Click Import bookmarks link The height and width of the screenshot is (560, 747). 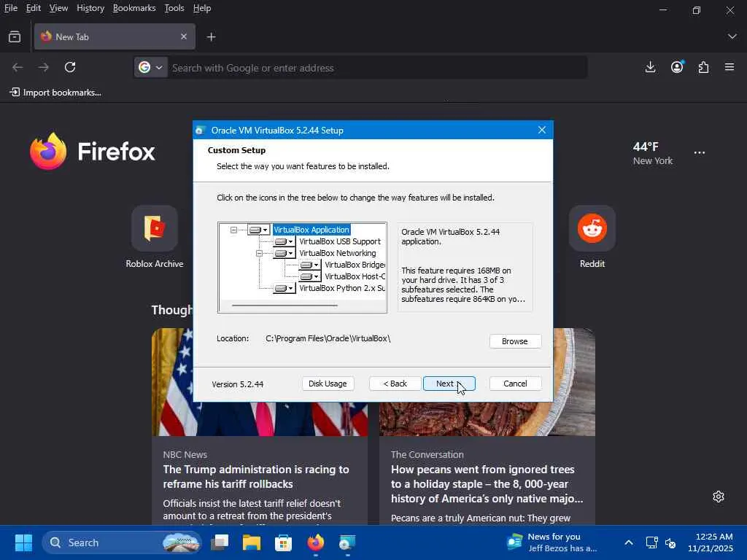[x=55, y=93]
